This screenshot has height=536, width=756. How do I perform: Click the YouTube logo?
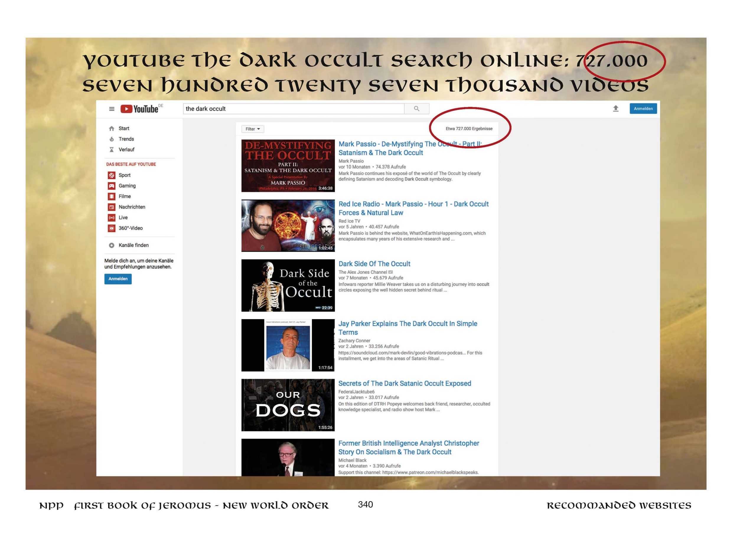tap(139, 109)
